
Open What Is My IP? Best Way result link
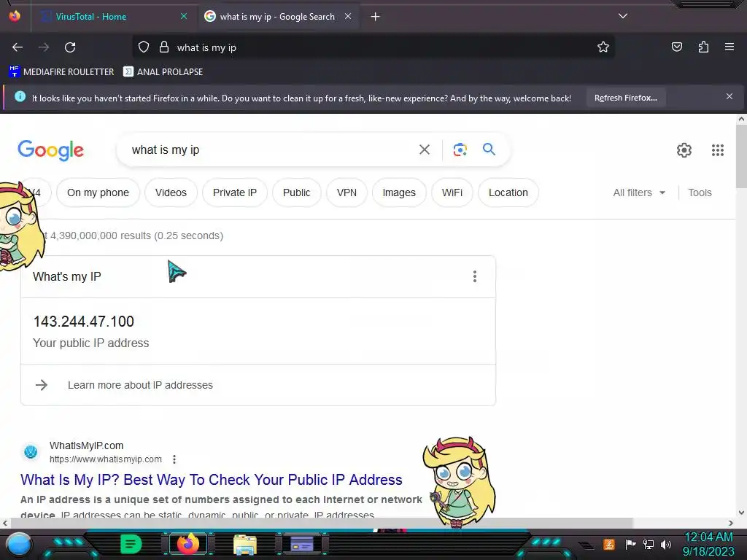coord(211,480)
